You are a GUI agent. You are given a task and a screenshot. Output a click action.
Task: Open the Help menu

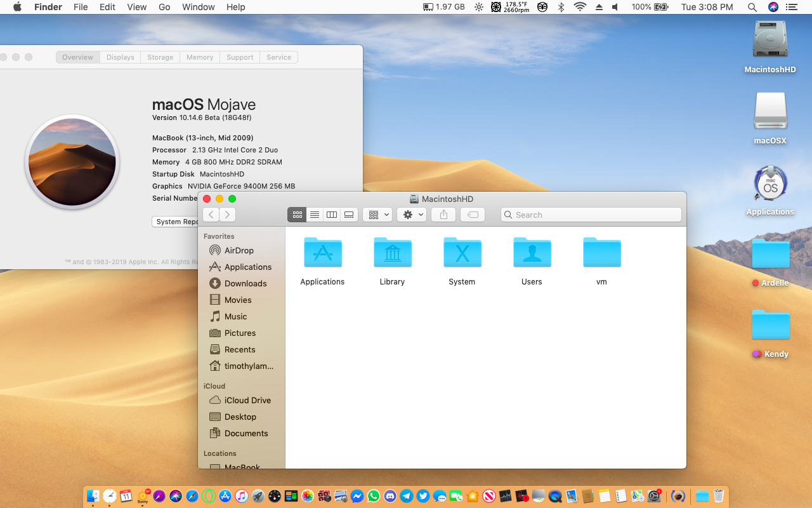(235, 7)
